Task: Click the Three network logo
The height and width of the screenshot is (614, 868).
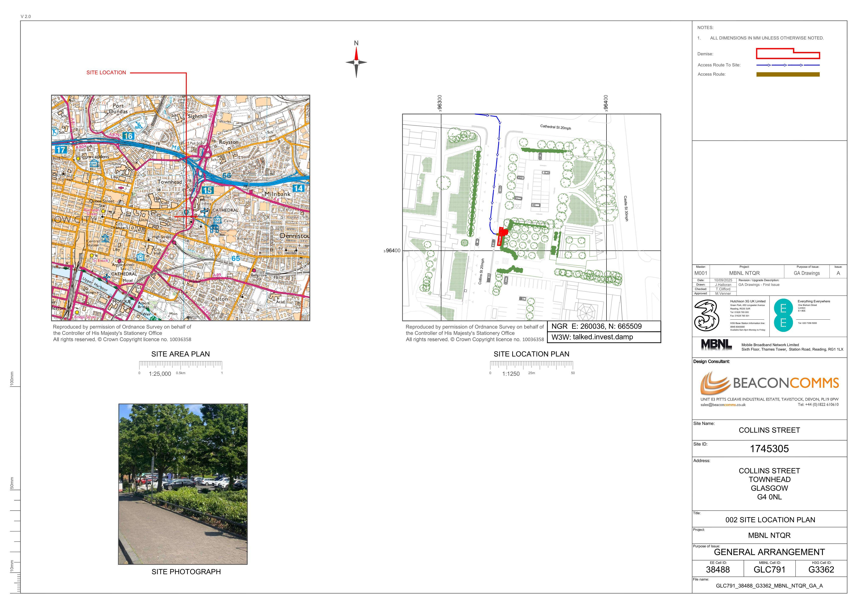Action: [706, 316]
